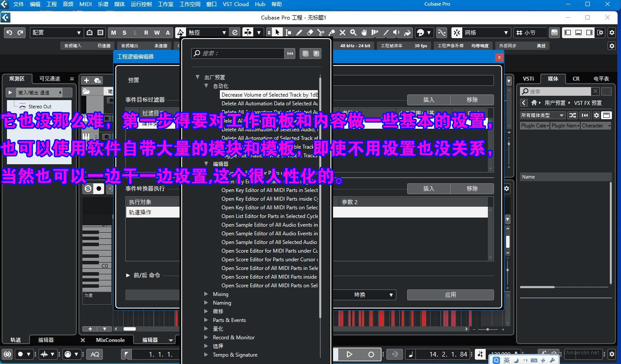Select the Glue tool

point(332,32)
